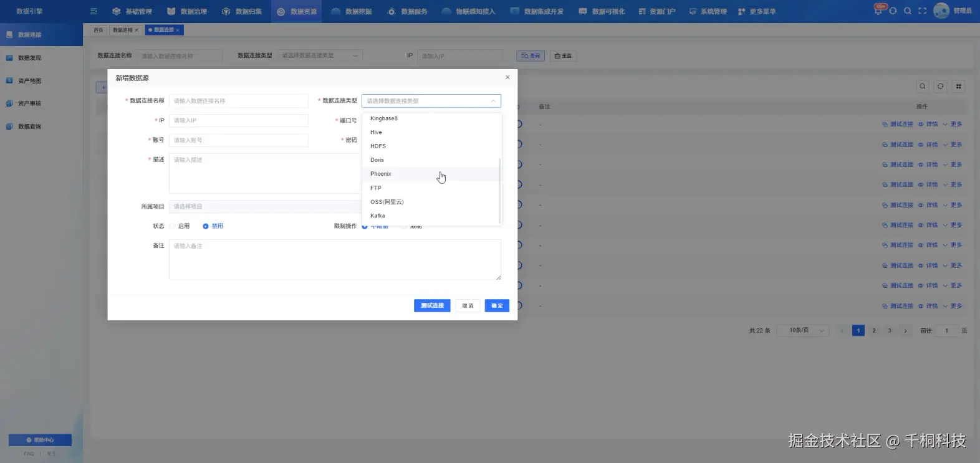
Task: Open the 帮助中心 button
Action: pos(40,440)
